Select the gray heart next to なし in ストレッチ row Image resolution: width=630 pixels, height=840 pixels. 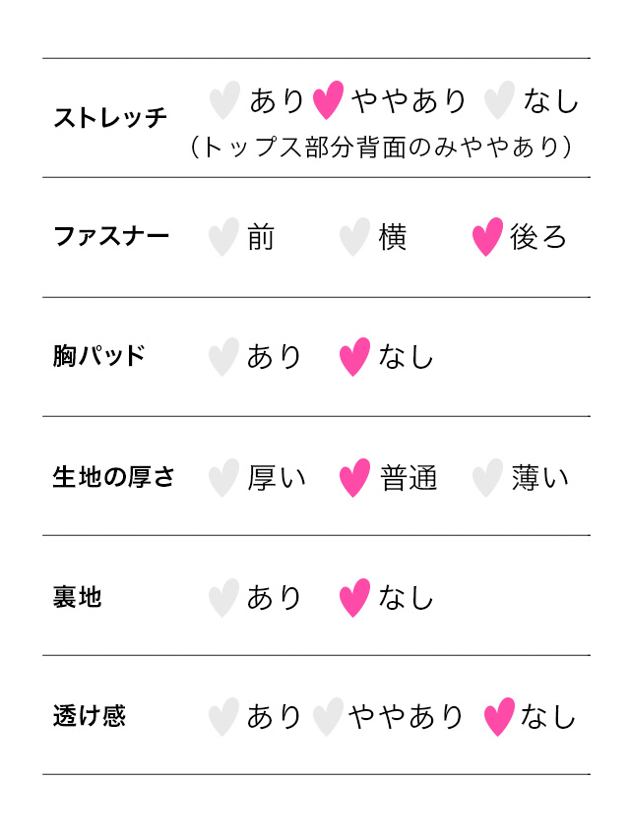[499, 100]
